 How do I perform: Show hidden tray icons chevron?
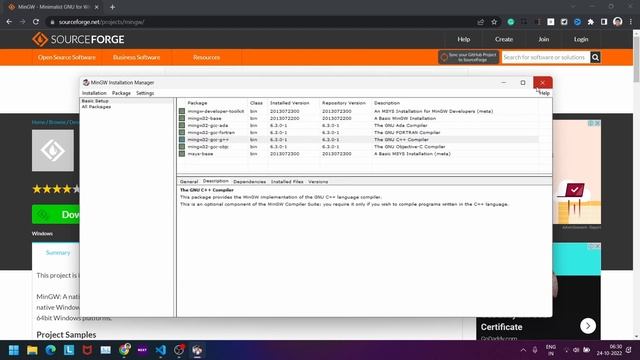click(x=523, y=350)
